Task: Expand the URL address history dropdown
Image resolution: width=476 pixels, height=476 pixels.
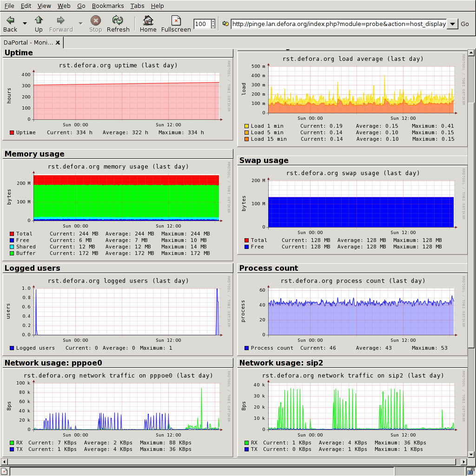Action: click(x=452, y=24)
